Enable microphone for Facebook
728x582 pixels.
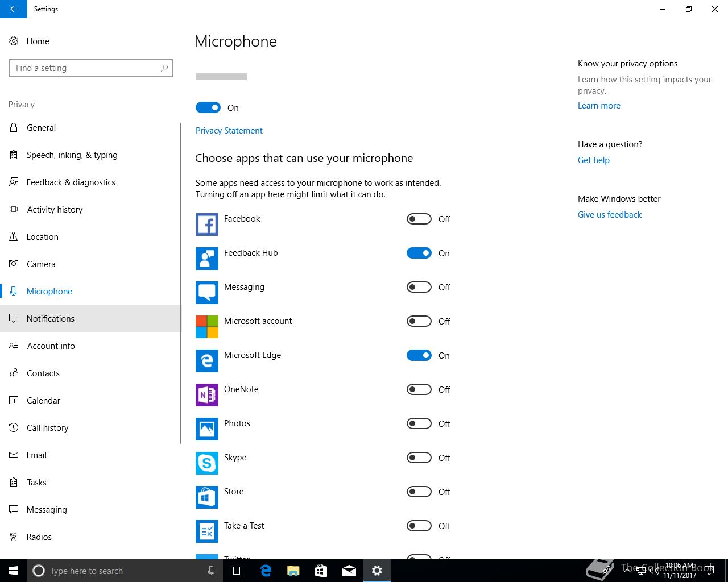coord(419,219)
